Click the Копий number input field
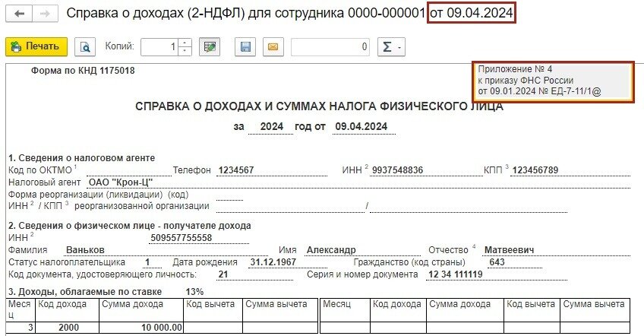Image resolution: width=644 pixels, height=336 pixels. click(x=159, y=47)
